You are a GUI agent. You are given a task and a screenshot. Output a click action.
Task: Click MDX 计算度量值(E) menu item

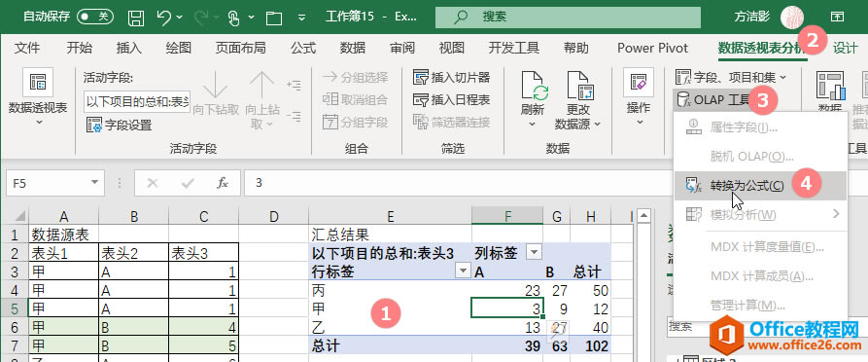[760, 247]
